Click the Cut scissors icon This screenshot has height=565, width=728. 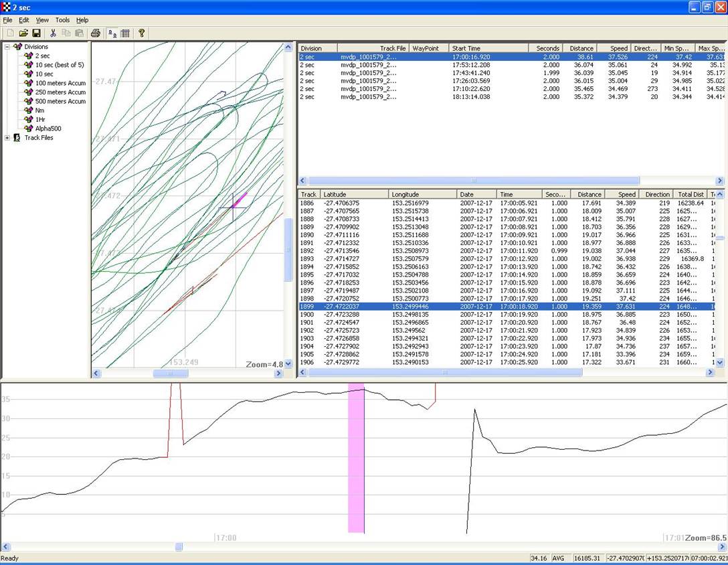(x=53, y=33)
